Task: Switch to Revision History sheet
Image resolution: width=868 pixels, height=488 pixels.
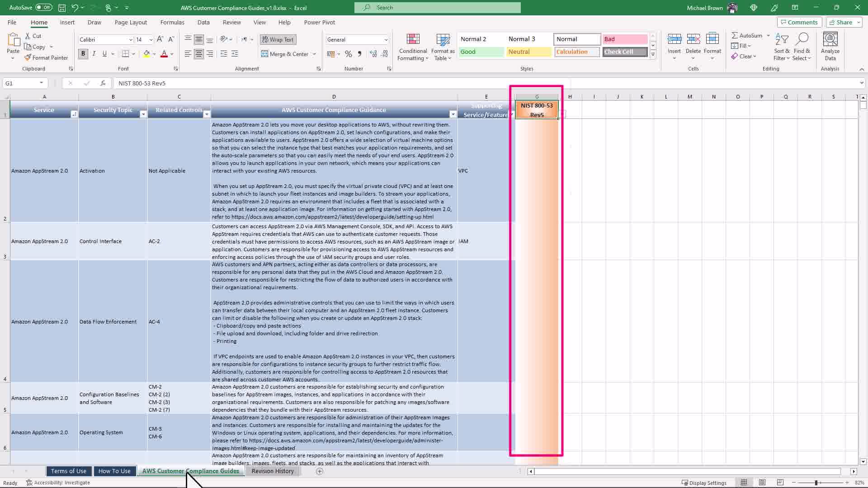Action: coord(273,471)
